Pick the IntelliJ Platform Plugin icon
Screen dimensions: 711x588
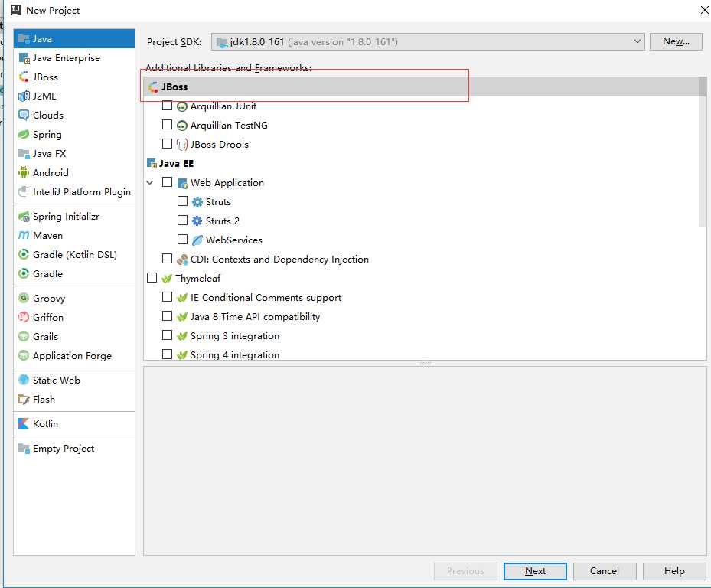(x=24, y=191)
